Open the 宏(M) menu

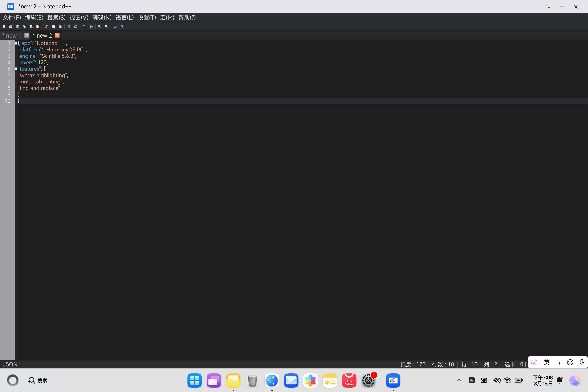(x=167, y=18)
